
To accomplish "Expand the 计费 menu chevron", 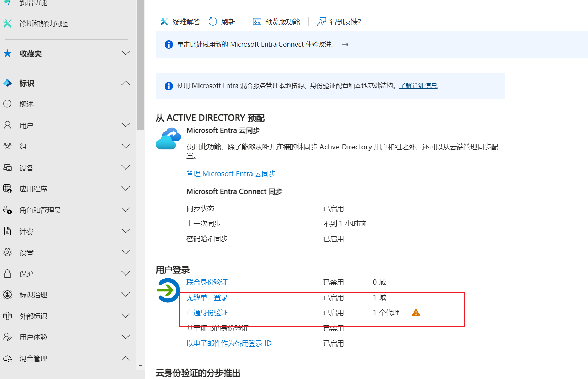I will pos(126,231).
